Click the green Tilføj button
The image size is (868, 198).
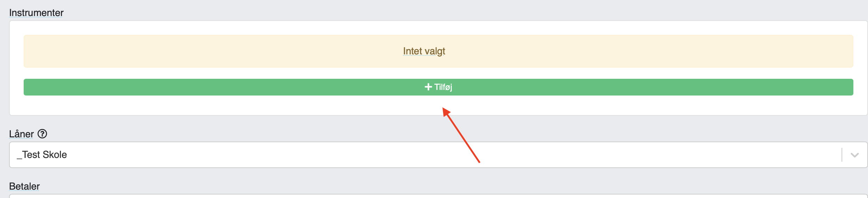click(x=438, y=87)
